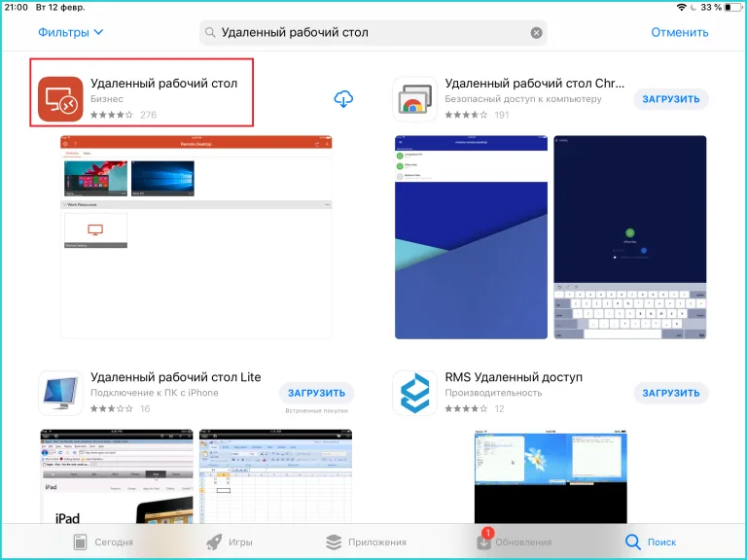
Task: Tap the cloud download icon for Удаленный рабочий стол
Action: point(343,99)
